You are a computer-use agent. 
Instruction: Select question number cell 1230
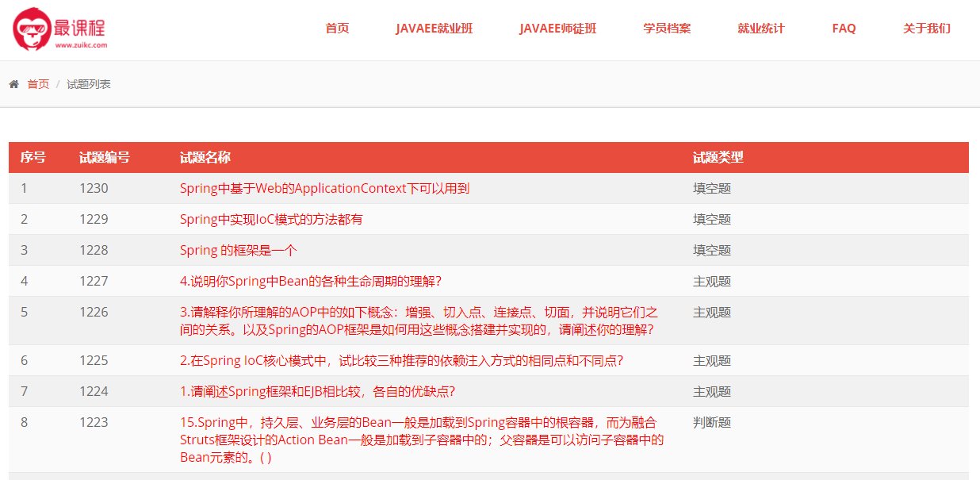point(94,188)
